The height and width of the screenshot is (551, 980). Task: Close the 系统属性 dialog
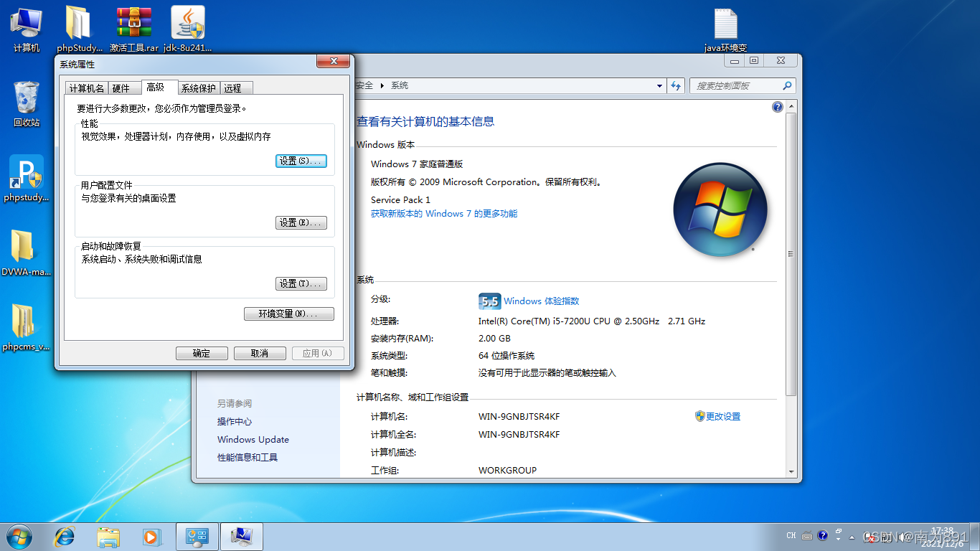tap(334, 62)
